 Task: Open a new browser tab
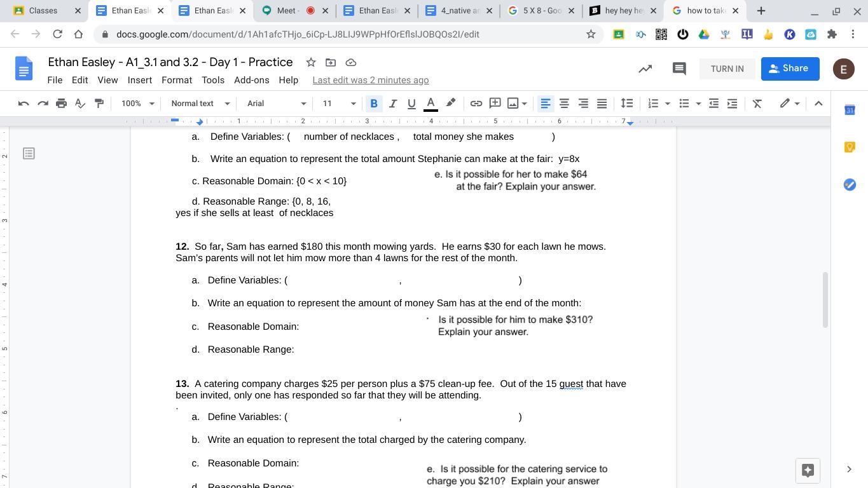pyautogui.click(x=761, y=11)
